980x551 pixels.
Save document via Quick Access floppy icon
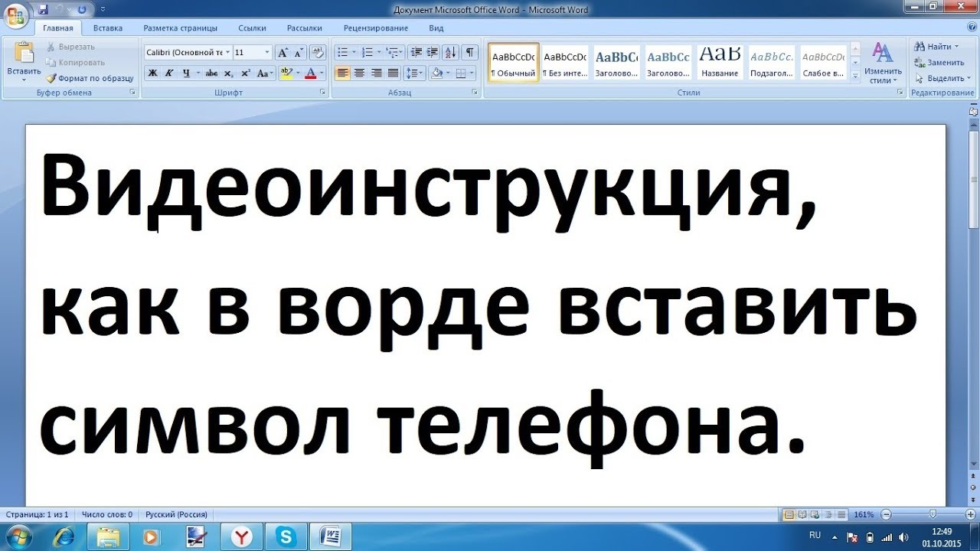pos(43,9)
